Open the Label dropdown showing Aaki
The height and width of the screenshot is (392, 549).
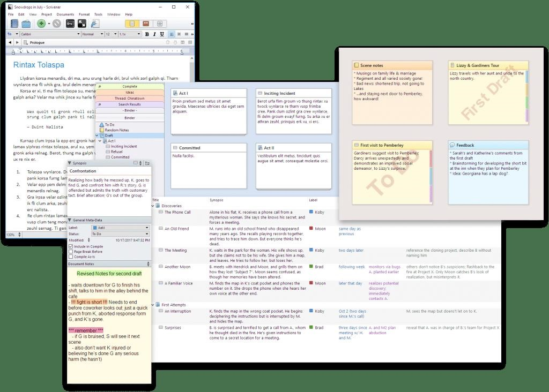[x=121, y=228]
